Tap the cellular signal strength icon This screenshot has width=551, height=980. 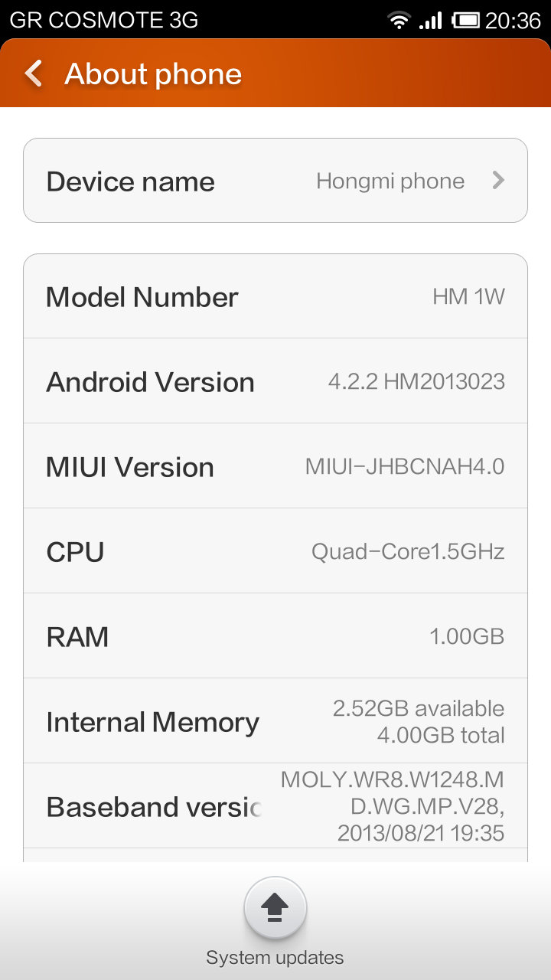point(431,20)
